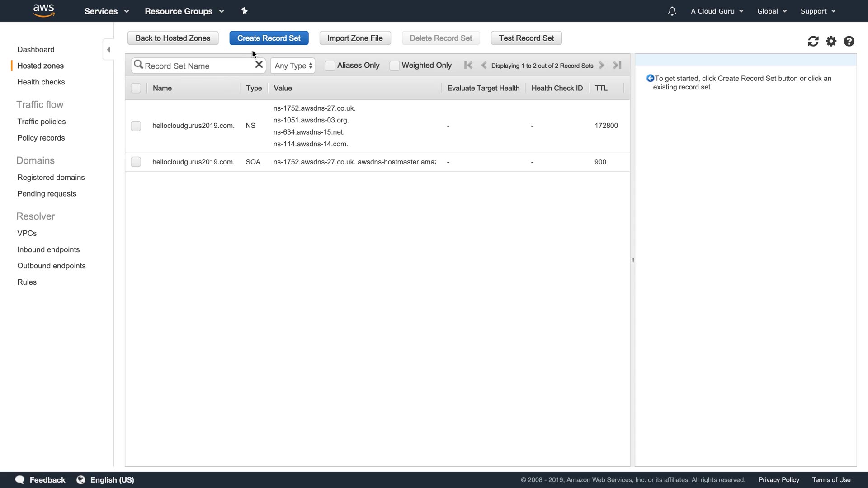
Task: Open Health checks in sidebar
Action: 41,82
